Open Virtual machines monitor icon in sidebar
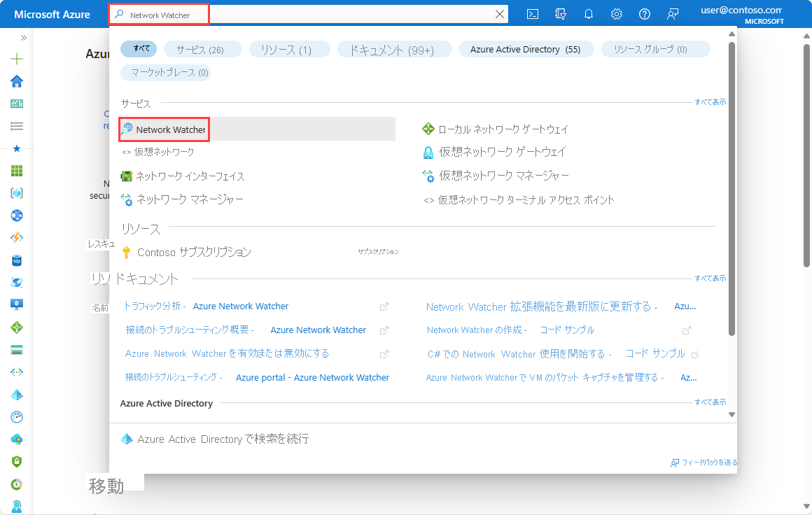 pos(17,305)
